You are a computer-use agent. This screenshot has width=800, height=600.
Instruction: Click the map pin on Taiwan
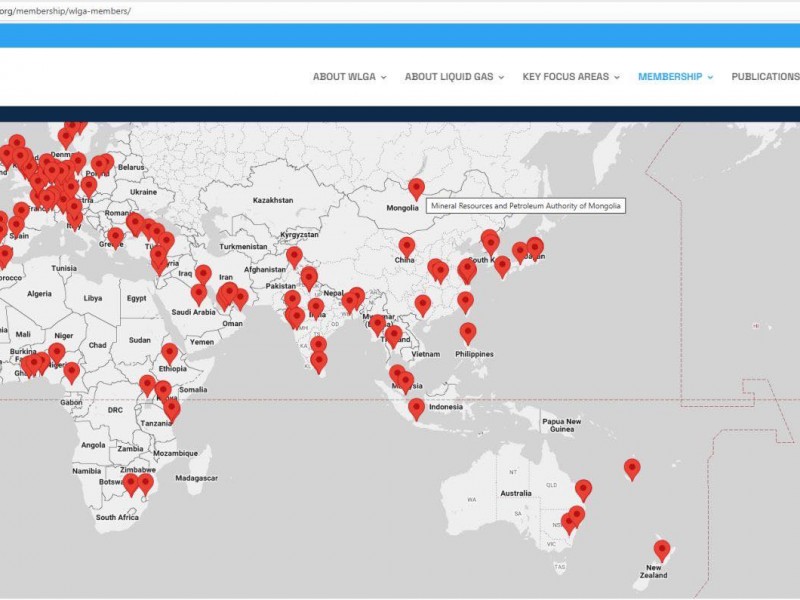click(x=465, y=301)
